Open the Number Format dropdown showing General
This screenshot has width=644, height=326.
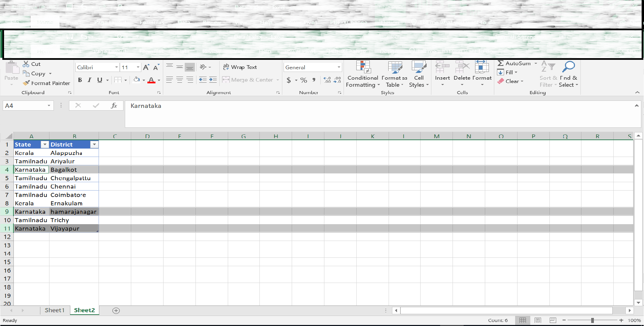tap(339, 67)
